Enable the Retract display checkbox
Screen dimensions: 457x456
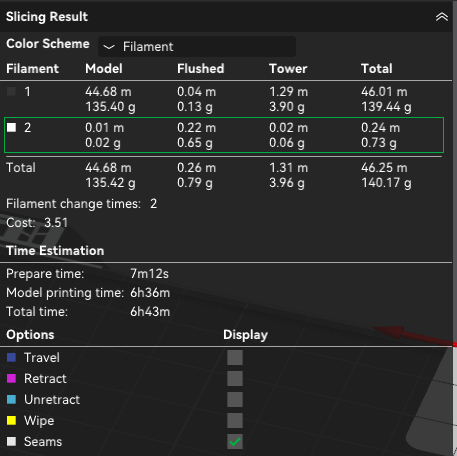click(x=235, y=379)
